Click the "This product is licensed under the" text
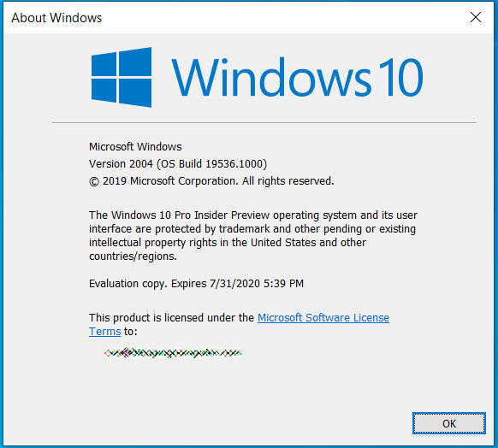This screenshot has width=498, height=448. click(x=171, y=317)
